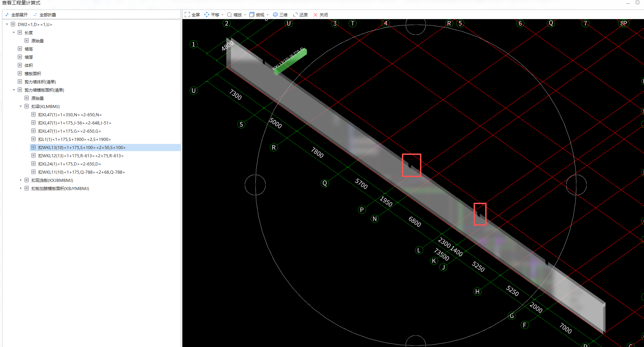Click the 7000 dimension label
The height and width of the screenshot is (347, 644).
coord(565,328)
